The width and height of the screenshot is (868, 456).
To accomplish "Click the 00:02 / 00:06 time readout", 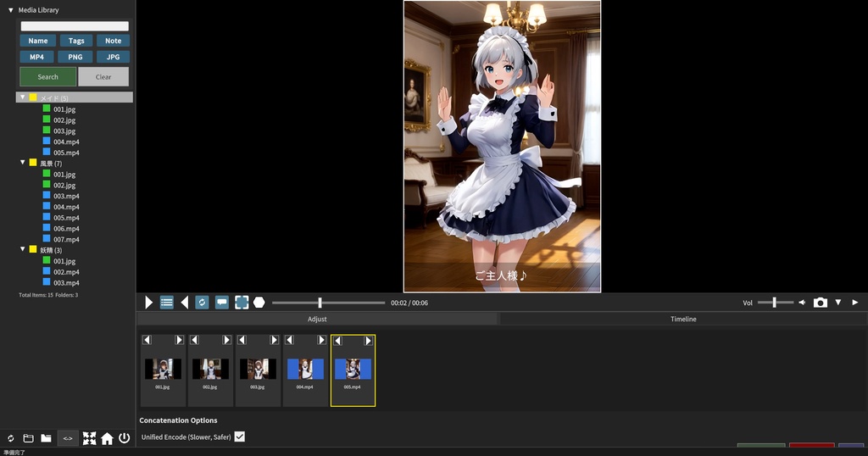I will click(409, 303).
